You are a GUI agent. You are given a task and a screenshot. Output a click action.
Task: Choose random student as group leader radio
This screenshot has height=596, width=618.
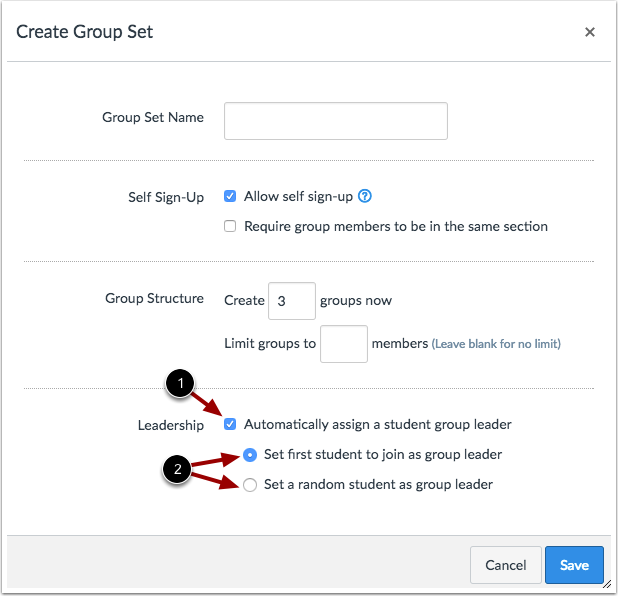(x=250, y=485)
